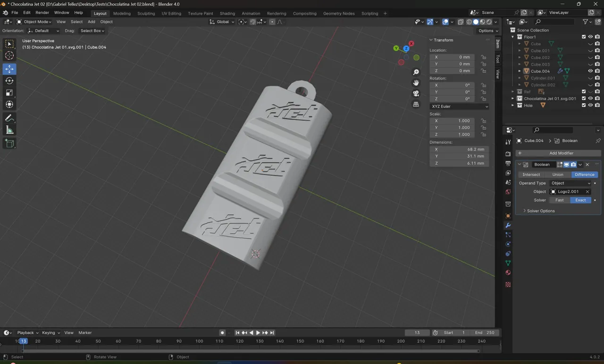
Task: Open the Render properties tab icon
Action: pos(508,154)
